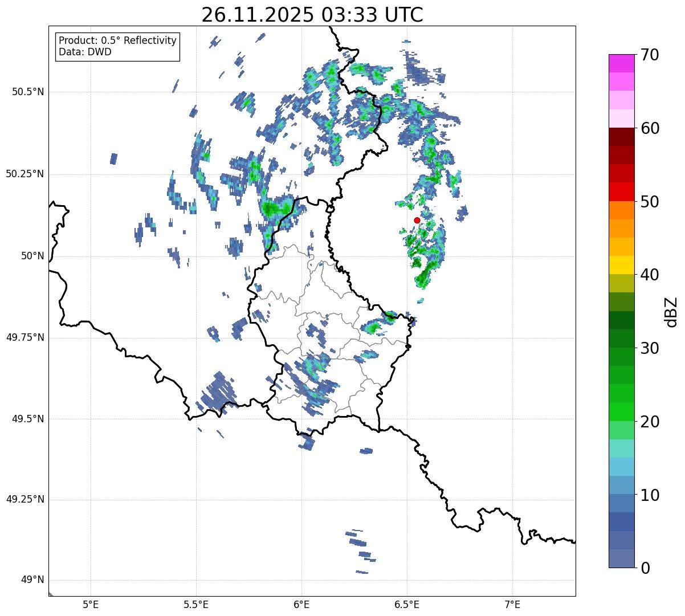Click the '5°E' longitude label

tap(91, 605)
